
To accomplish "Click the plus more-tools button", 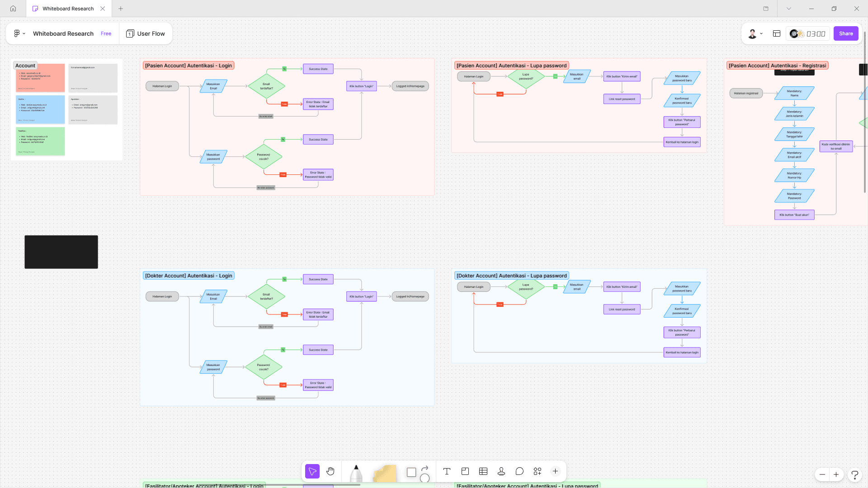I will point(555,472).
